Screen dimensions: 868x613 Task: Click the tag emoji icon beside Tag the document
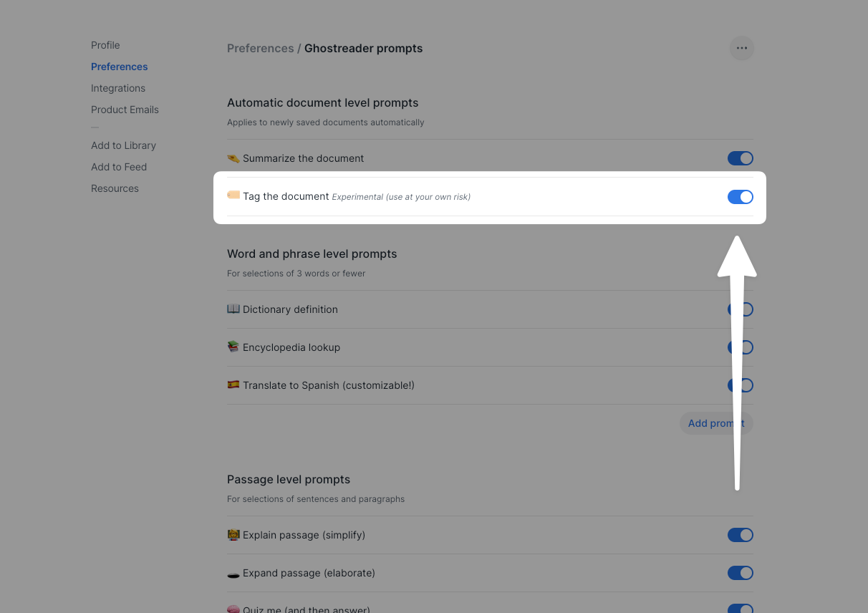(x=233, y=196)
